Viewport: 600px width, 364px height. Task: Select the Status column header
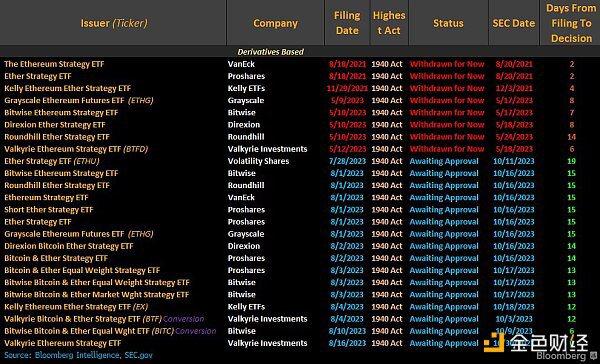448,23
